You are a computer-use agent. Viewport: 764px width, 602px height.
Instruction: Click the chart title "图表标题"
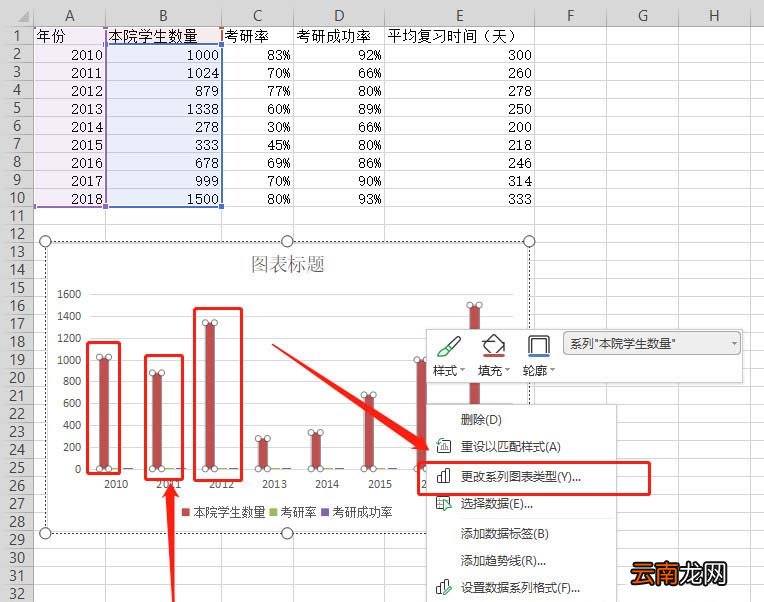(287, 264)
